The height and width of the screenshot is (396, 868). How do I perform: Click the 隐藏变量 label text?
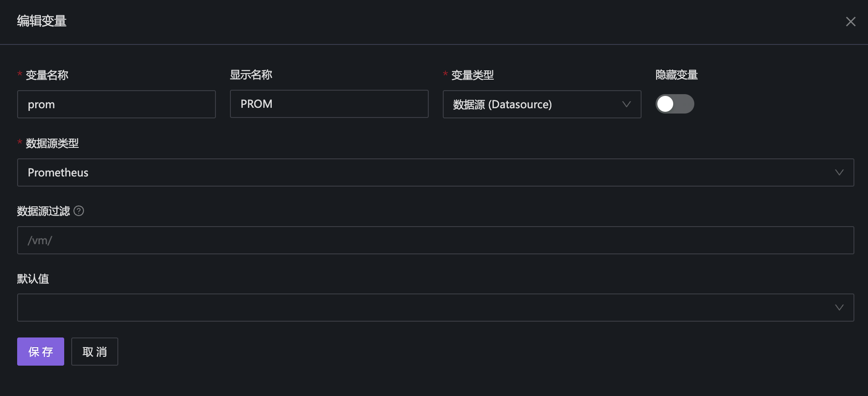point(676,75)
